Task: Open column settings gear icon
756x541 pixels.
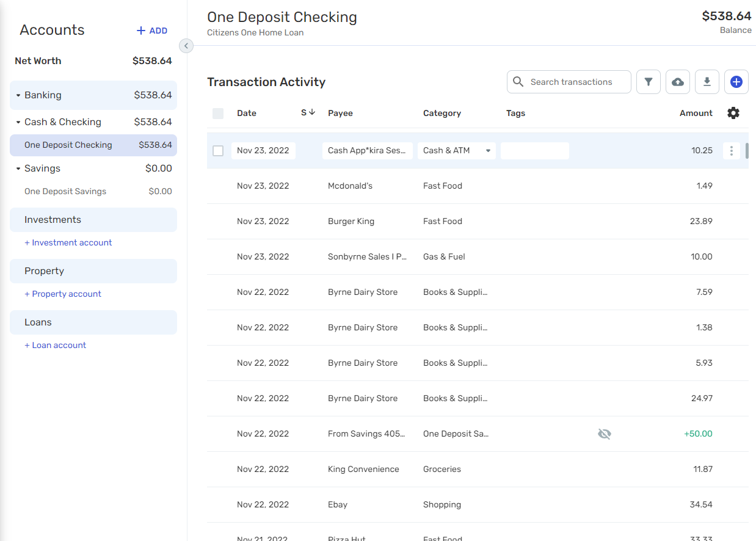Action: [x=733, y=113]
